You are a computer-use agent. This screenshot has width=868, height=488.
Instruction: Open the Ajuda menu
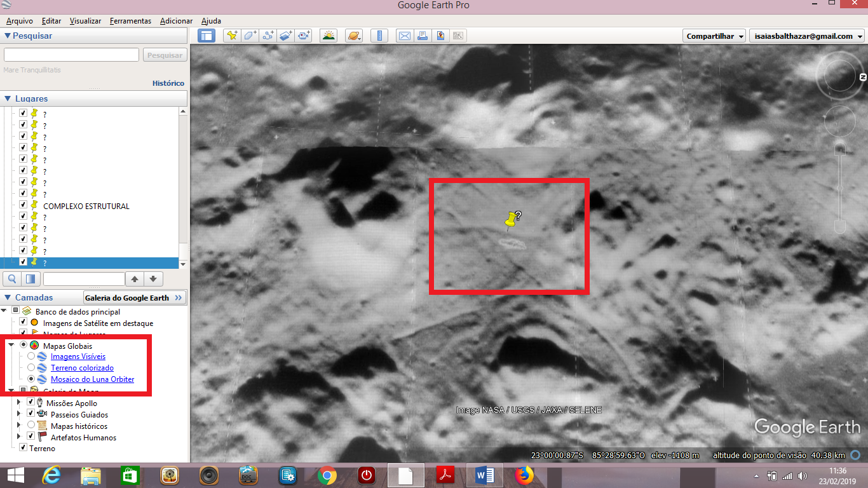tap(211, 21)
